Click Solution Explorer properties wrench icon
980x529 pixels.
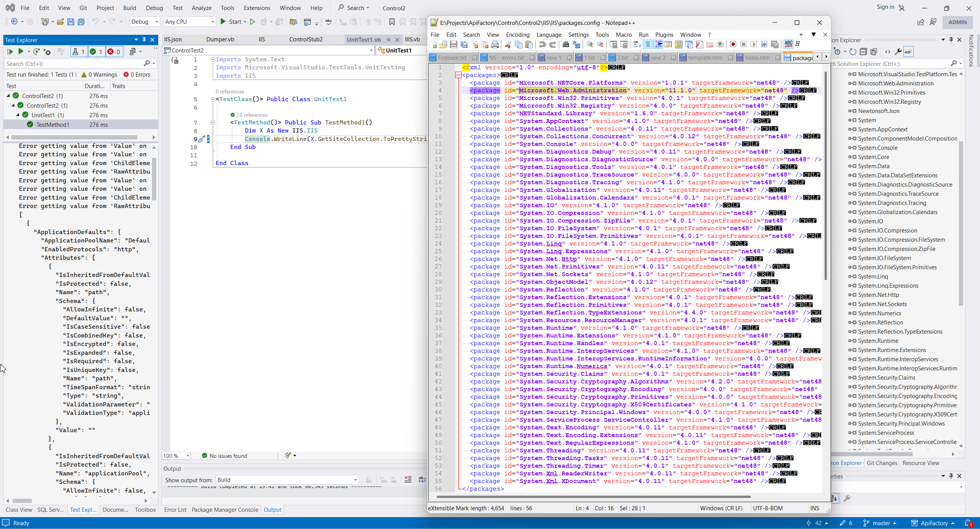(898, 51)
